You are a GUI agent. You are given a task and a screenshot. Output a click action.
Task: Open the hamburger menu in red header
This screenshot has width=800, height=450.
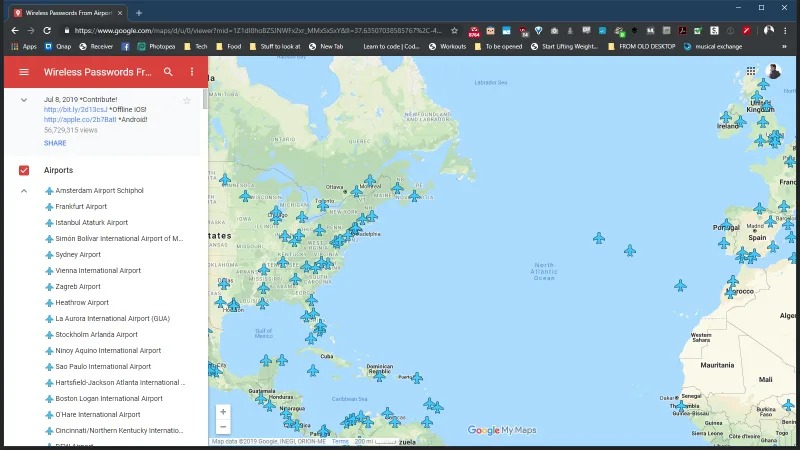point(24,72)
